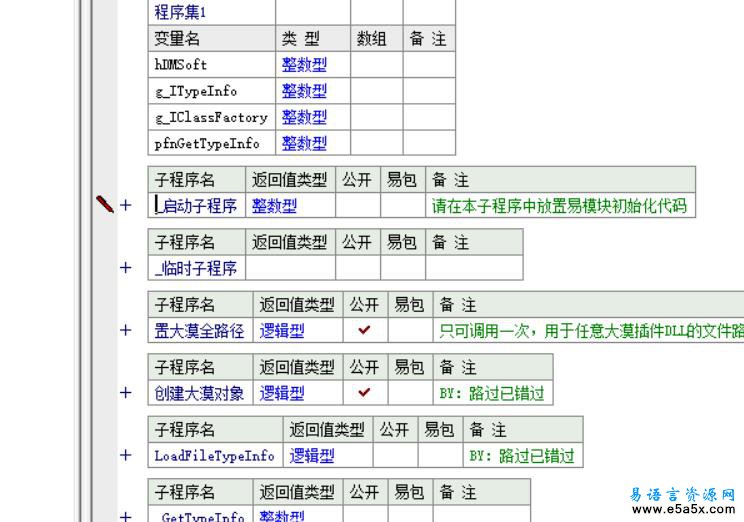Select the _GetTypeInfo name cell
Screen dimensions: 744x522
(201, 514)
